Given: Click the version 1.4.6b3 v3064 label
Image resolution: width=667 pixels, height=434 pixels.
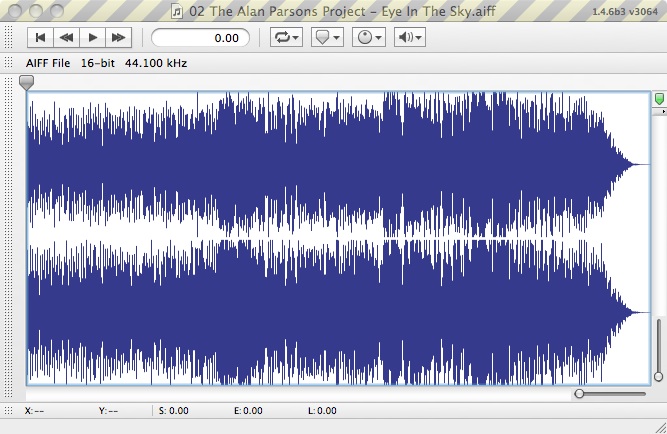Looking at the screenshot, I should tap(625, 11).
